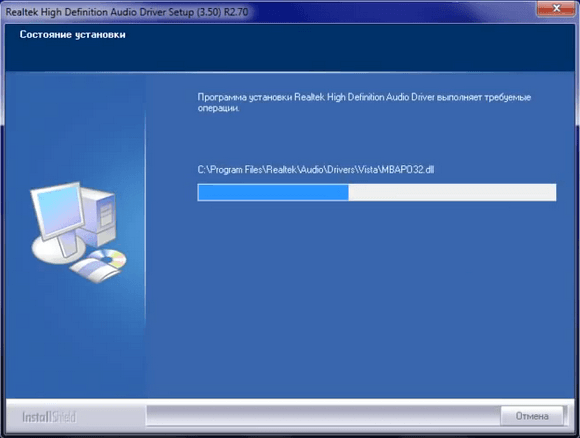This screenshot has width=580, height=438.
Task: Click the computer and CD setup illustration
Action: (x=78, y=232)
